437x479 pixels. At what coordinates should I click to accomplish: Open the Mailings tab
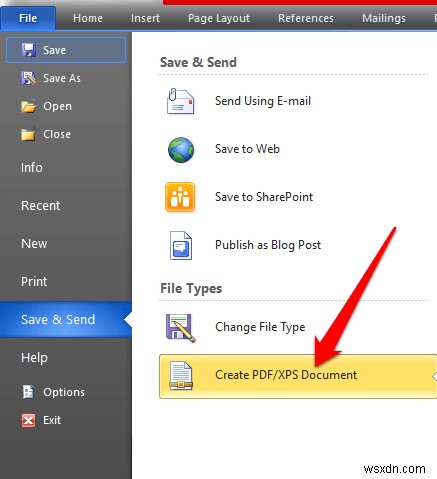[384, 18]
